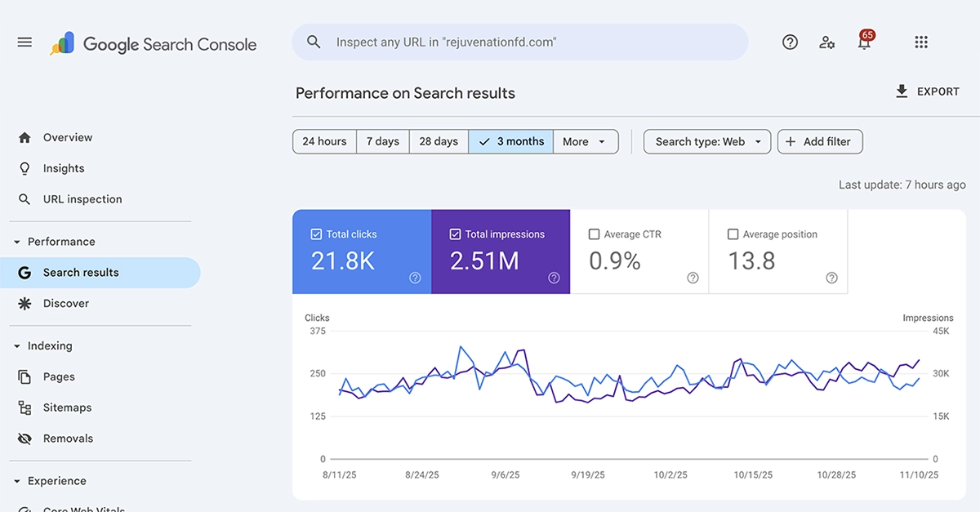Click EXPORT to download the report
Screen dimensions: 980x512
pos(928,91)
